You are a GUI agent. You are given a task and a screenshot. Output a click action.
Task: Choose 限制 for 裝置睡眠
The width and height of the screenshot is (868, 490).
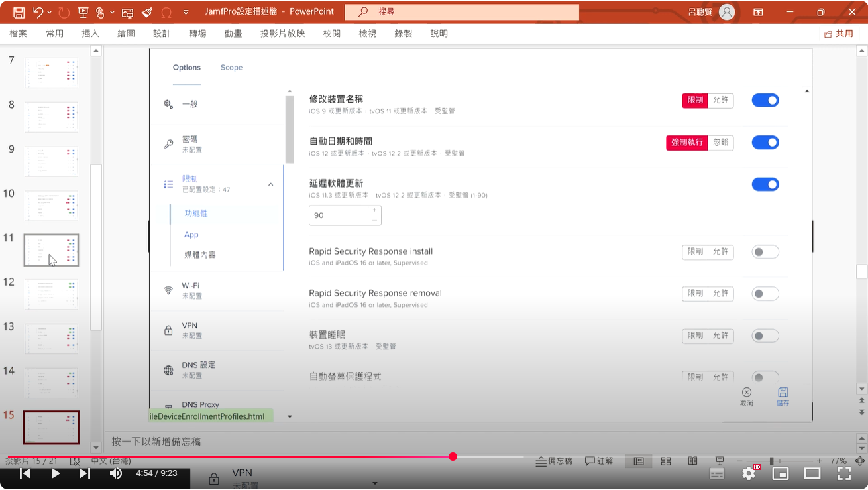click(695, 336)
